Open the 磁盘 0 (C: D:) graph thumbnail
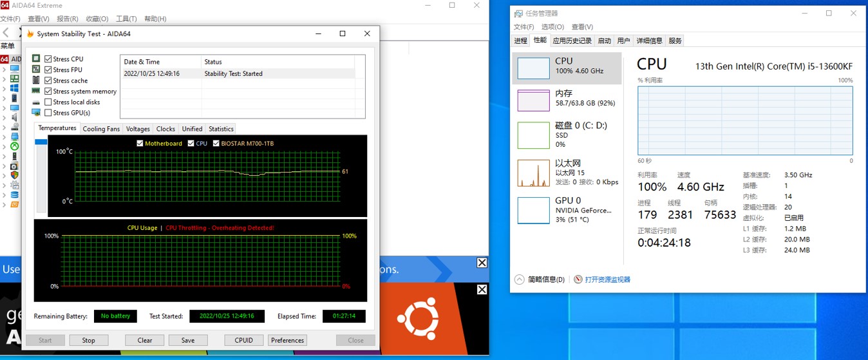This screenshot has width=868, height=360. coord(533,135)
